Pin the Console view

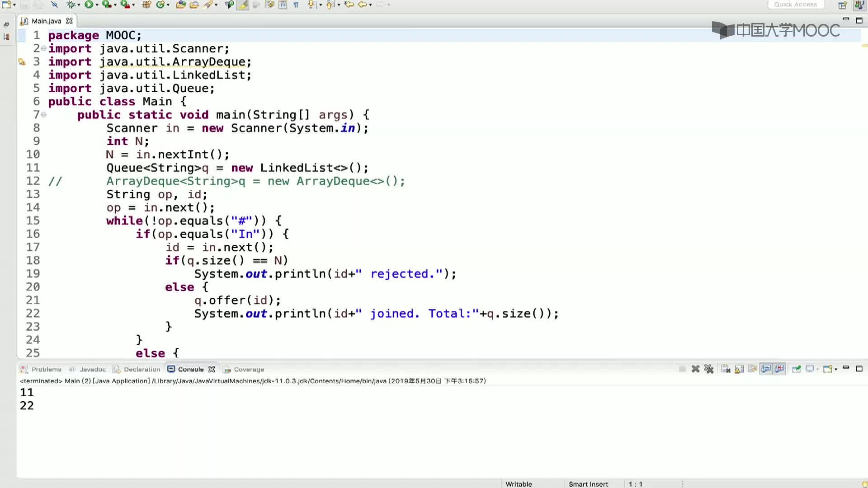click(x=797, y=369)
